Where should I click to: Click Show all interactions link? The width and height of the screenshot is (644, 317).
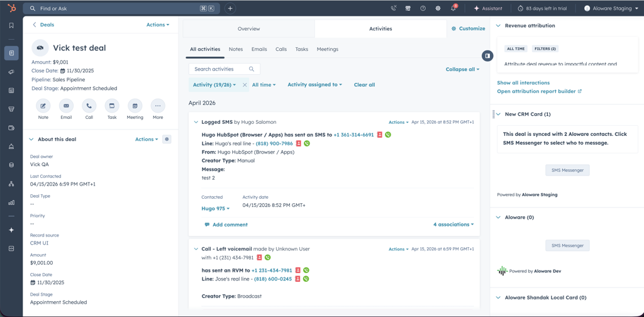coord(523,83)
